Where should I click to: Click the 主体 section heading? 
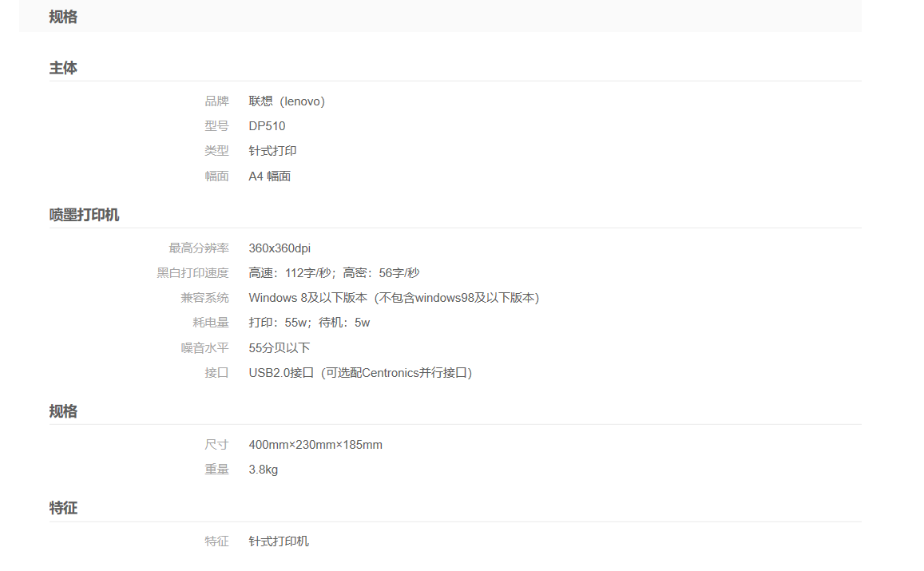(x=63, y=69)
